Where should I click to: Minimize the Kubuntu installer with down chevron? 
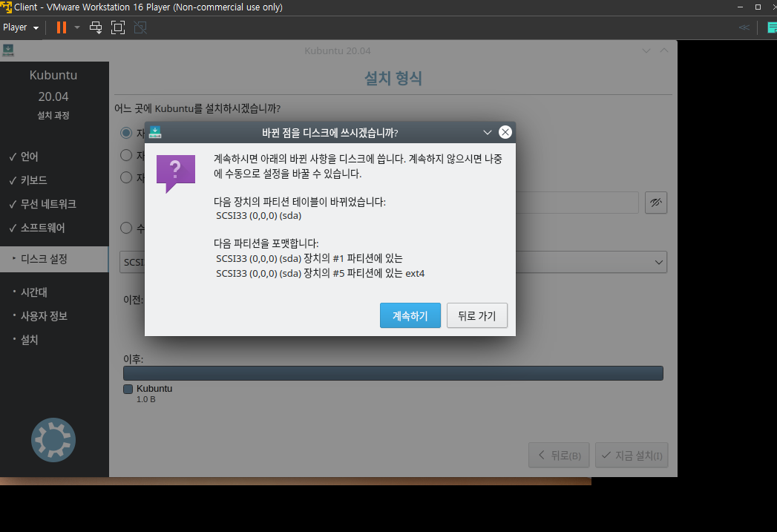tap(646, 50)
